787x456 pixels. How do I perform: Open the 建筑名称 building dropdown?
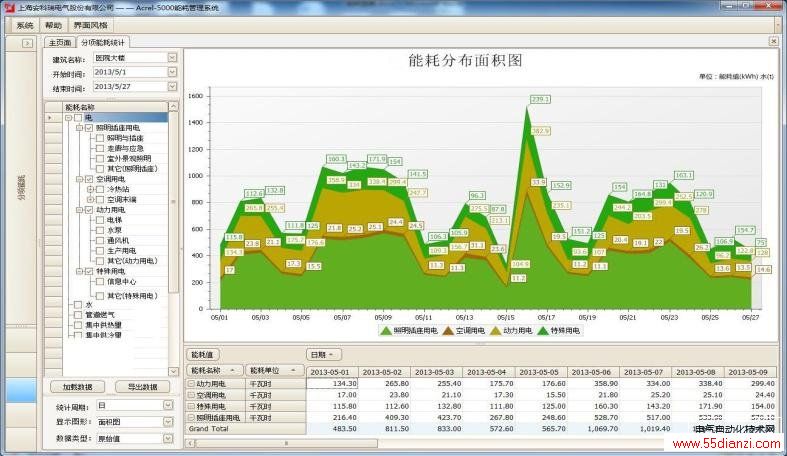coord(172,58)
